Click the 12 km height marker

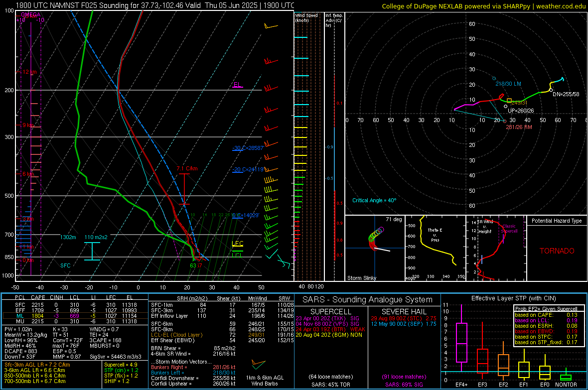click(29, 72)
